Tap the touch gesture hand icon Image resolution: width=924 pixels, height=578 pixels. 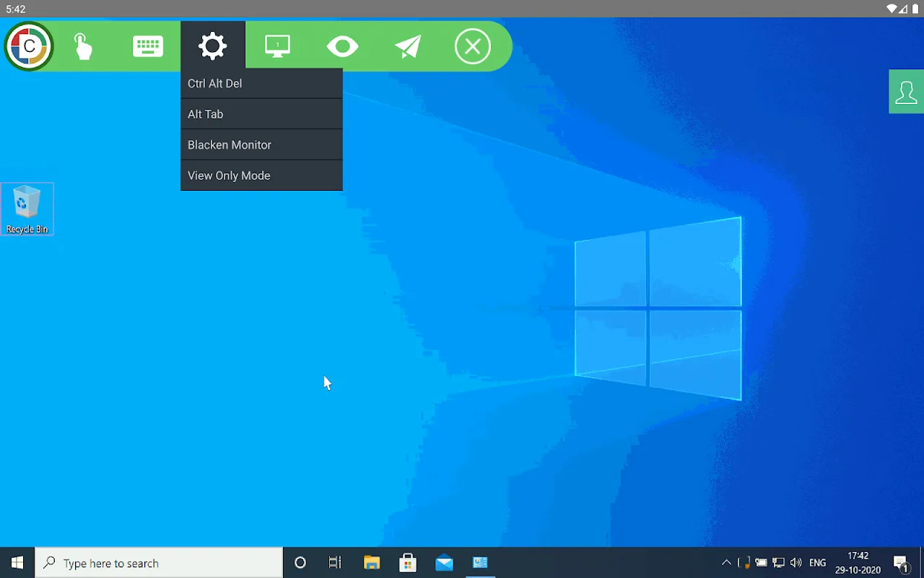click(83, 47)
